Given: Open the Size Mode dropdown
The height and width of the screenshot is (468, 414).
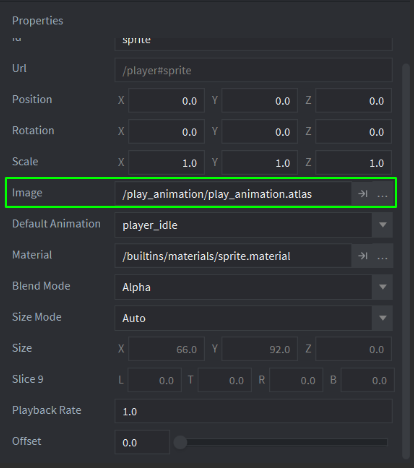Looking at the screenshot, I should click(253, 318).
